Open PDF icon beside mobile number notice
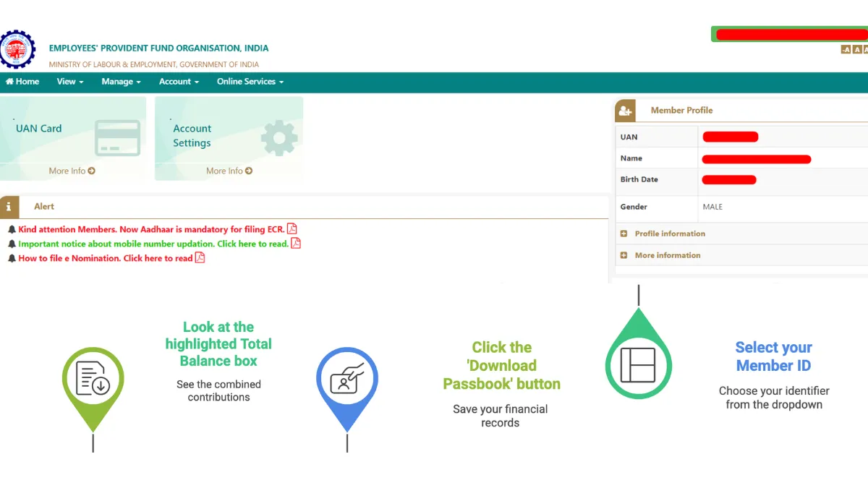 pos(296,243)
